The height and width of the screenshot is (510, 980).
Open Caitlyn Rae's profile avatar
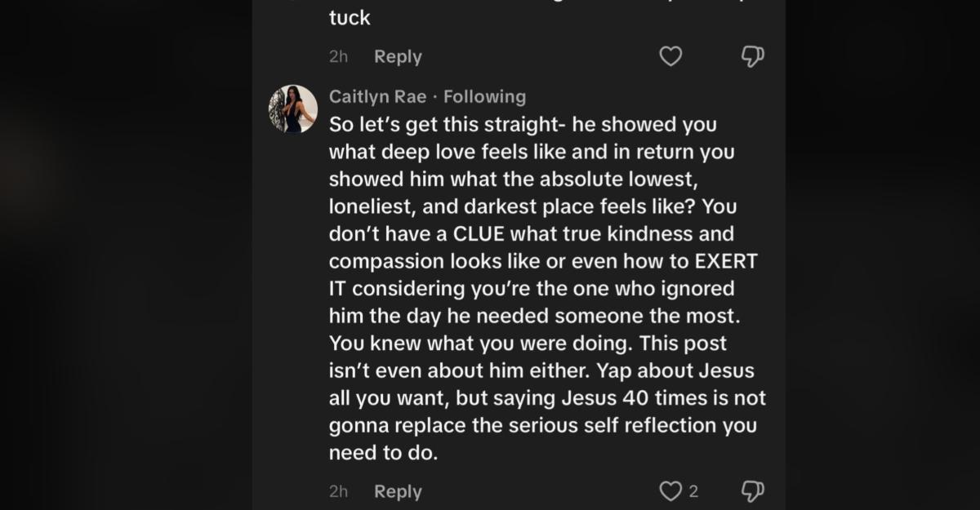tap(291, 109)
